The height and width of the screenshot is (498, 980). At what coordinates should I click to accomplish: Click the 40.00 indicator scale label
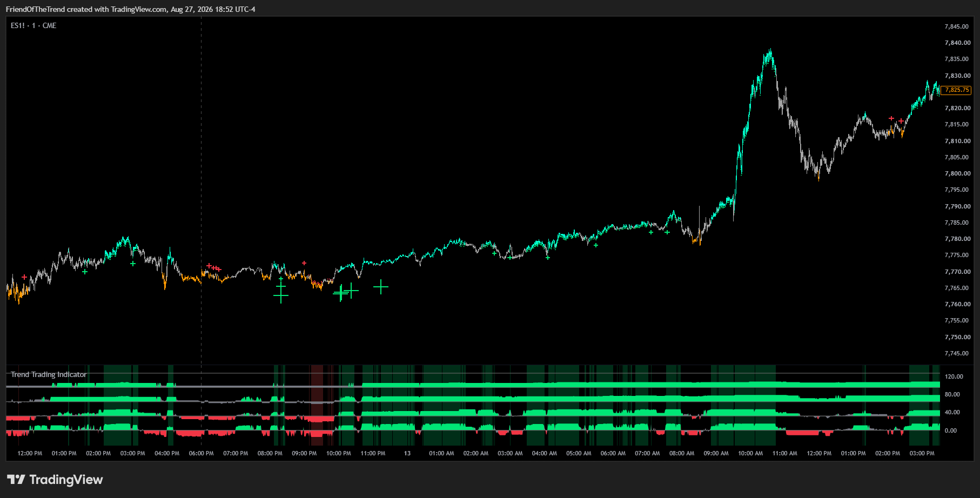[x=952, y=412]
